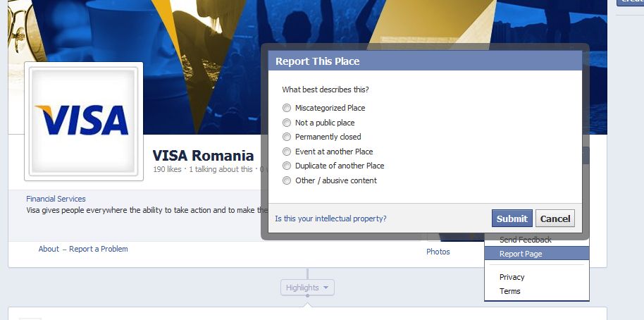Open the intellectual property link
644x320 pixels.
click(330, 219)
